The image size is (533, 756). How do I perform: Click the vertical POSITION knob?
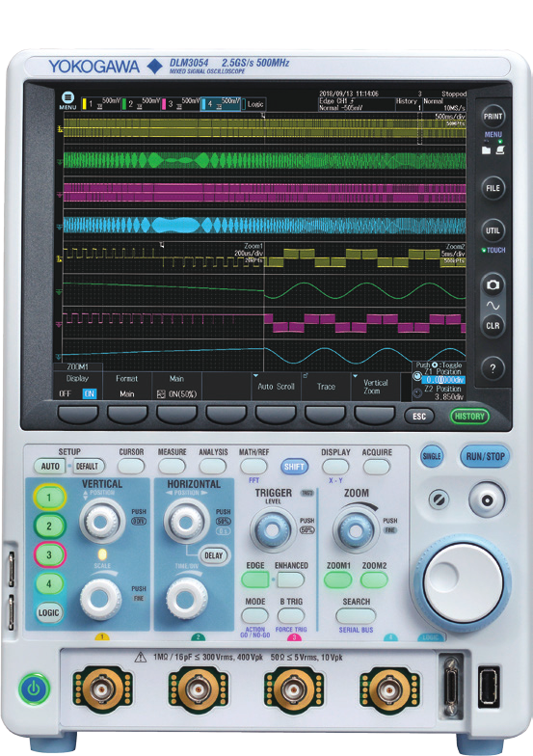102,521
